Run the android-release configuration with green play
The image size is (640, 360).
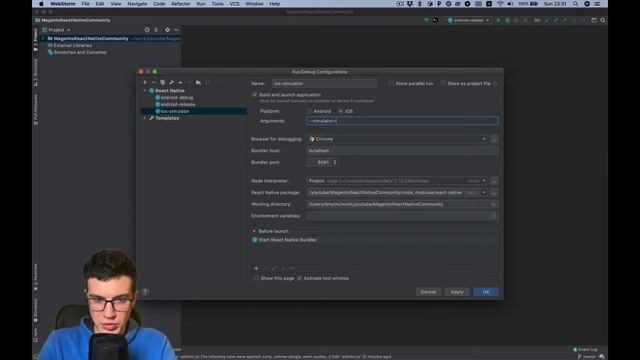pos(498,20)
